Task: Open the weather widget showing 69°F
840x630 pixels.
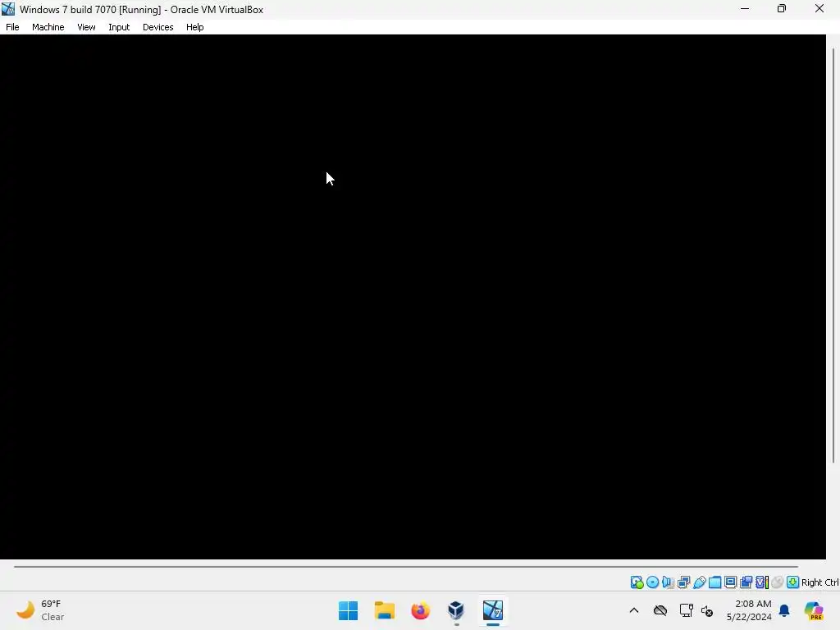Action: 41,610
